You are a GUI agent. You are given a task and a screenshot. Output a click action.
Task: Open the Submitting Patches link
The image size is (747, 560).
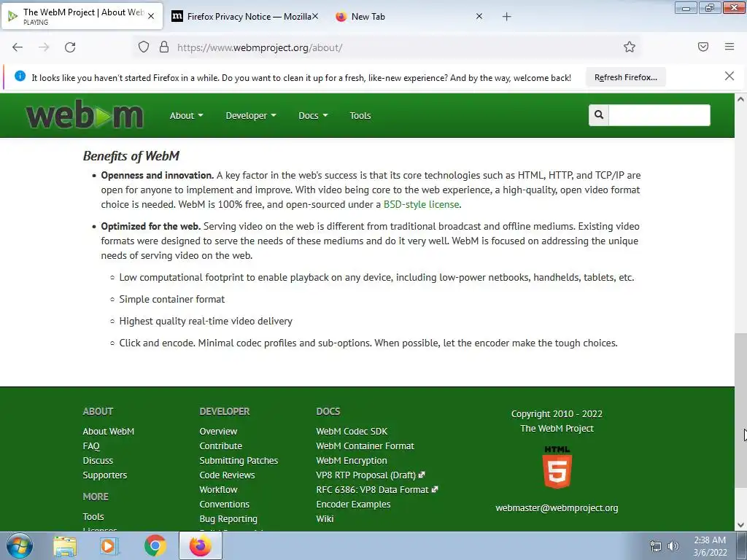[x=239, y=461]
